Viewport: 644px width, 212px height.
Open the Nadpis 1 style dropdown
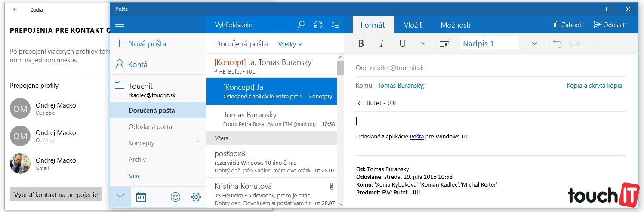click(x=534, y=43)
